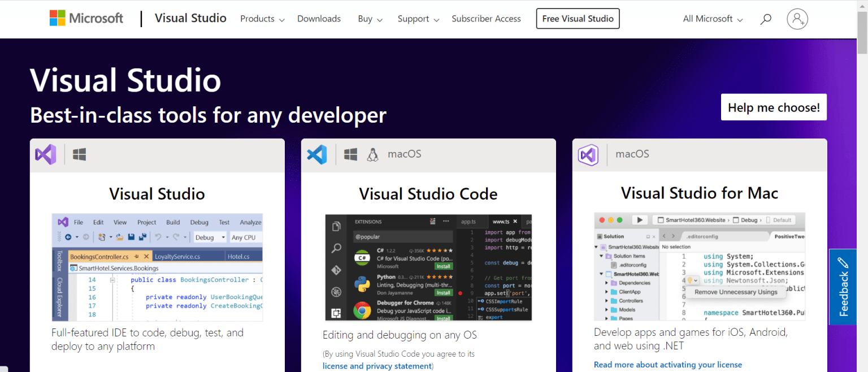Click the blue Visual Studio Code logo
Screen dimensions: 868x372
[317, 154]
